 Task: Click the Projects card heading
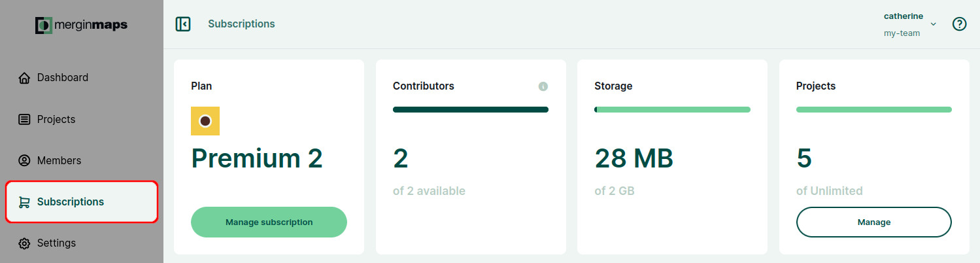coord(816,86)
